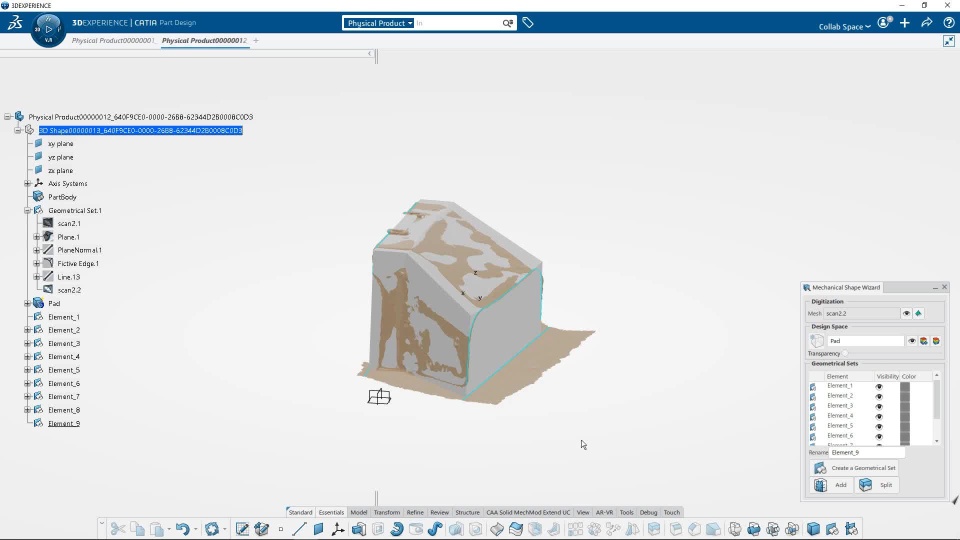This screenshot has height=540, width=960.
Task: Toggle Element_1 visibility eye in wizard
Action: click(879, 386)
